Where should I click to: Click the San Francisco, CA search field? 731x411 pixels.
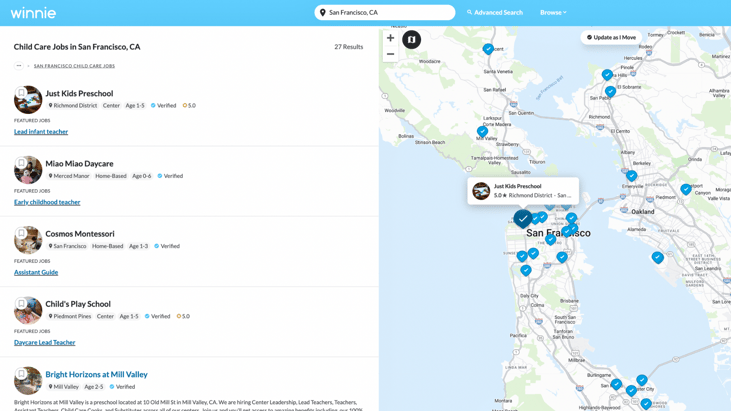click(385, 13)
